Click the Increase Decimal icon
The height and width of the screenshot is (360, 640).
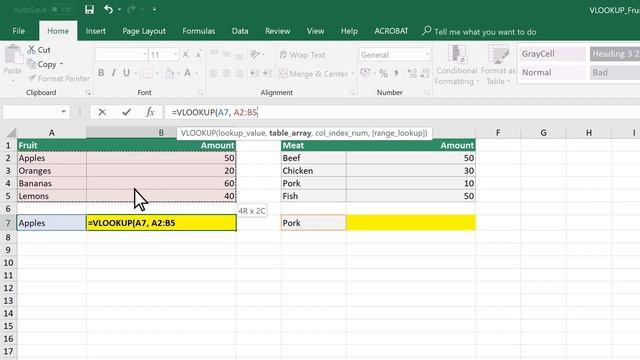coord(412,73)
